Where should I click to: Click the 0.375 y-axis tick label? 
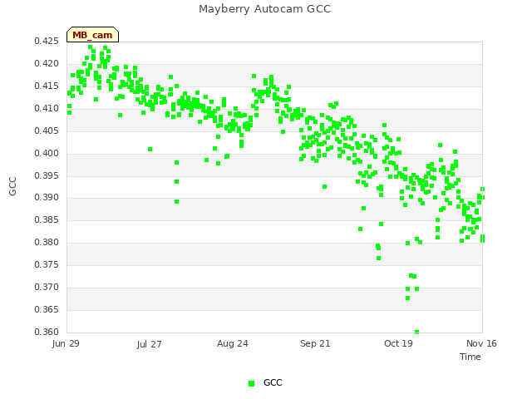point(47,264)
